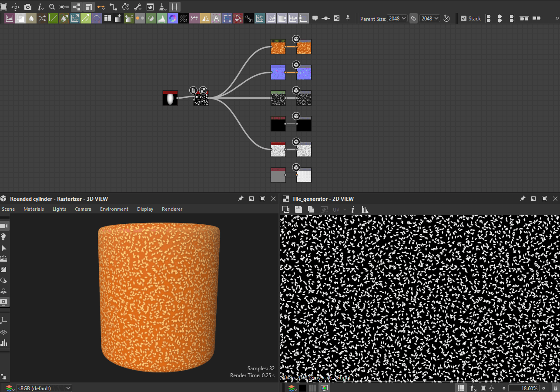Open histogram in the 2D view toolbar

pyautogui.click(x=365, y=209)
